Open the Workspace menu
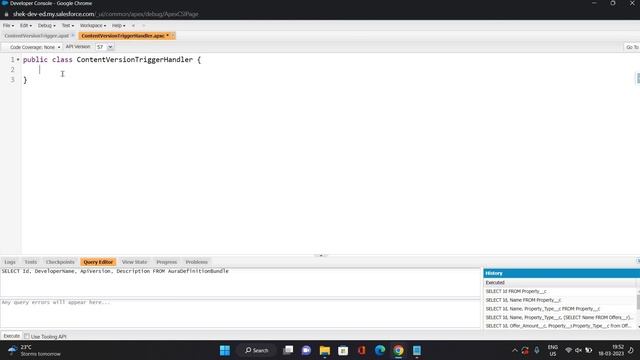640x360 pixels. click(93, 25)
